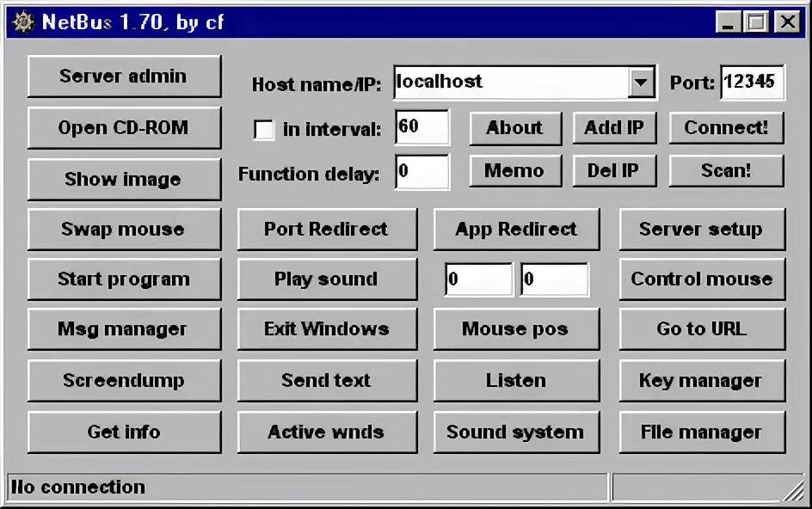Focus the Port field showing 12345

click(x=753, y=83)
